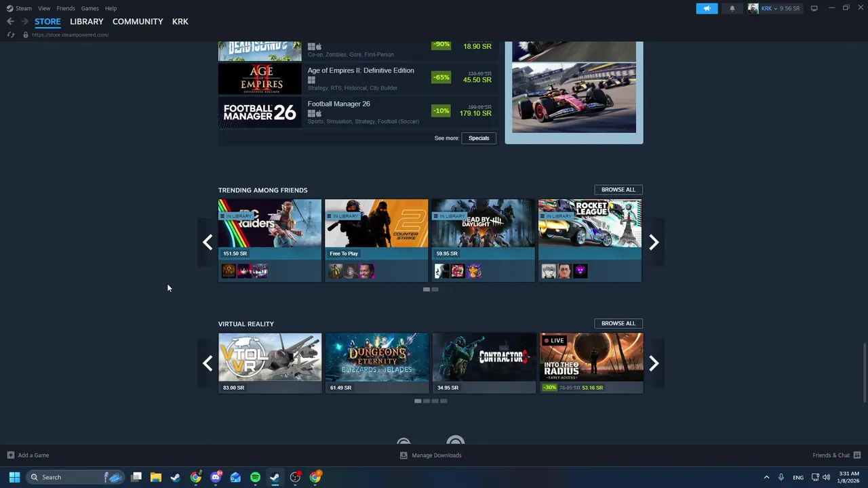Browse all Virtual Reality games
The height and width of the screenshot is (488, 868).
(618, 323)
